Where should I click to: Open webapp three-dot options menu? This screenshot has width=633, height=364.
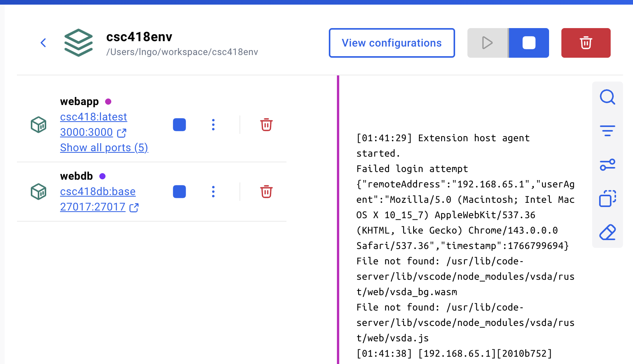click(x=213, y=125)
